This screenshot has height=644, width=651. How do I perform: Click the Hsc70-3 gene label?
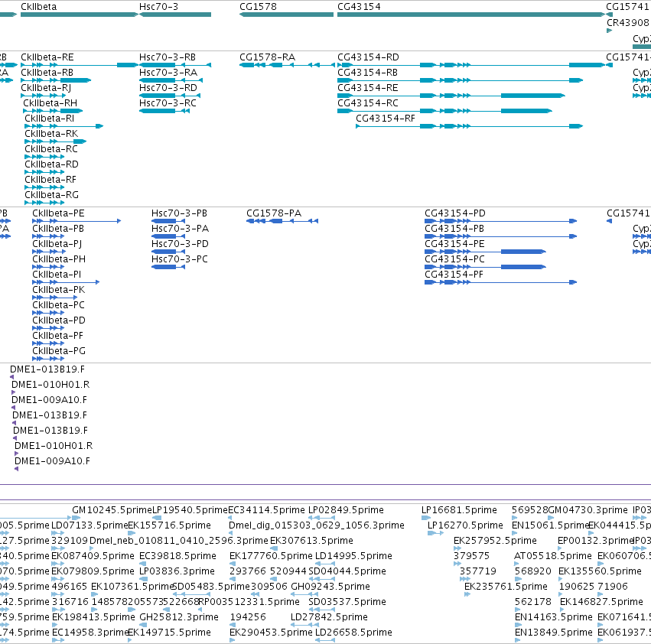(x=158, y=7)
